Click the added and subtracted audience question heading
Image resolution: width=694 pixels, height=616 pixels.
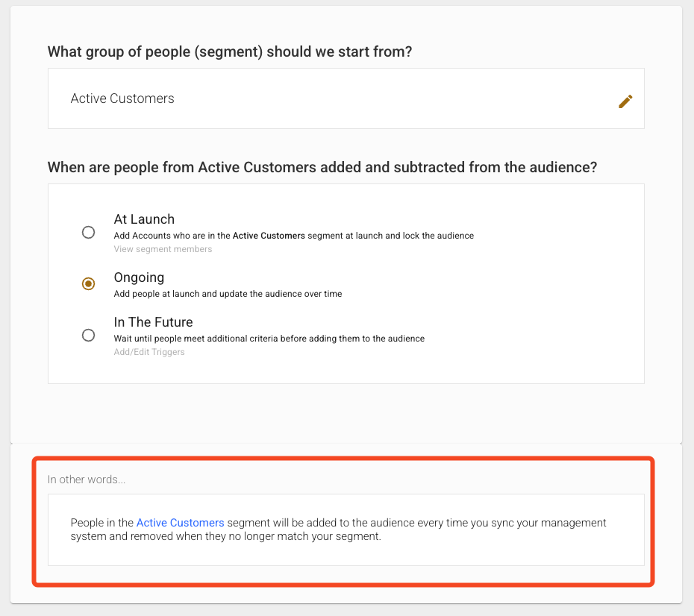point(322,167)
